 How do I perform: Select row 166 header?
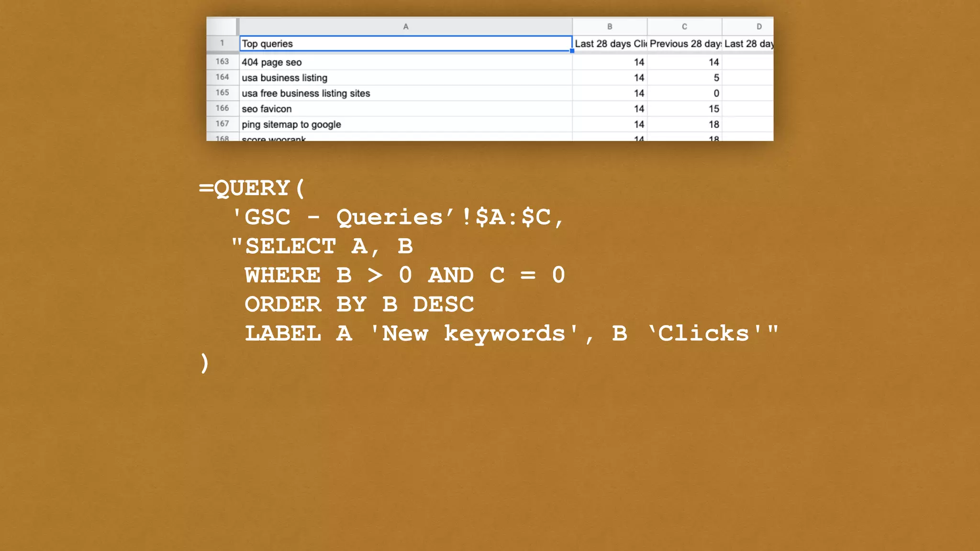(222, 108)
